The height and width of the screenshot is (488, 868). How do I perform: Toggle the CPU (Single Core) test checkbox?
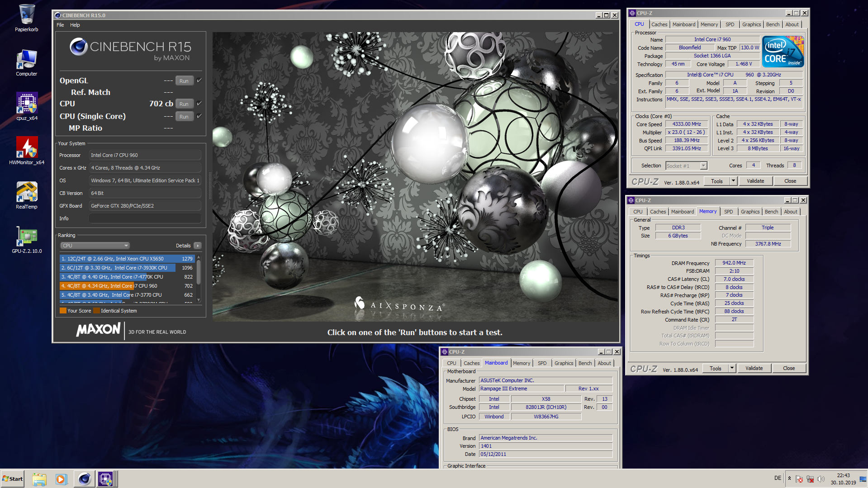click(199, 116)
